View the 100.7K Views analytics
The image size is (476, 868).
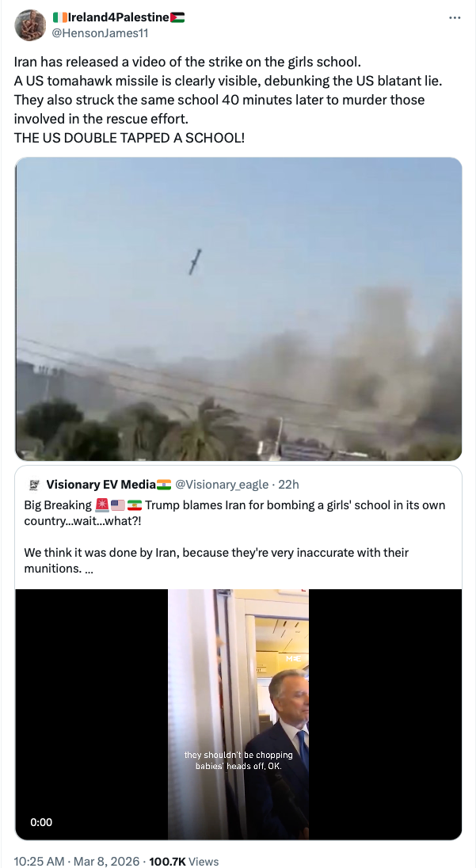pos(184,862)
